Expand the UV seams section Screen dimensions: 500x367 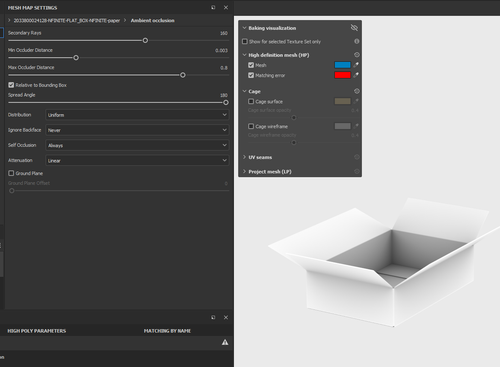(244, 157)
